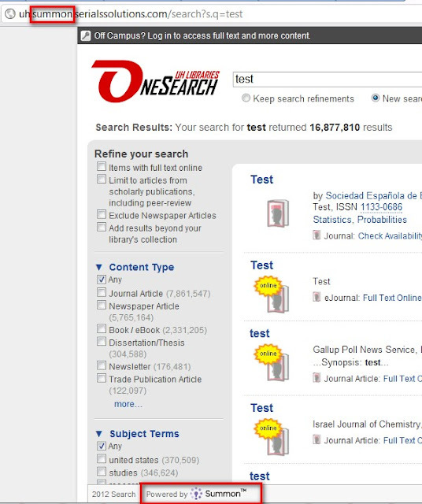Click small icon beside Israel Journal Article label
This screenshot has height=504, width=422.
point(316,439)
